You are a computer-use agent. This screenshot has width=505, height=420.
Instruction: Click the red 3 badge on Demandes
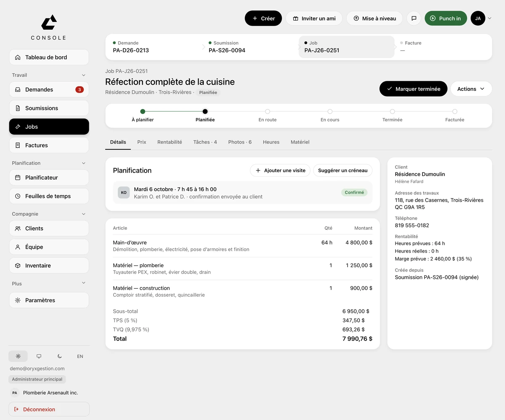(80, 90)
